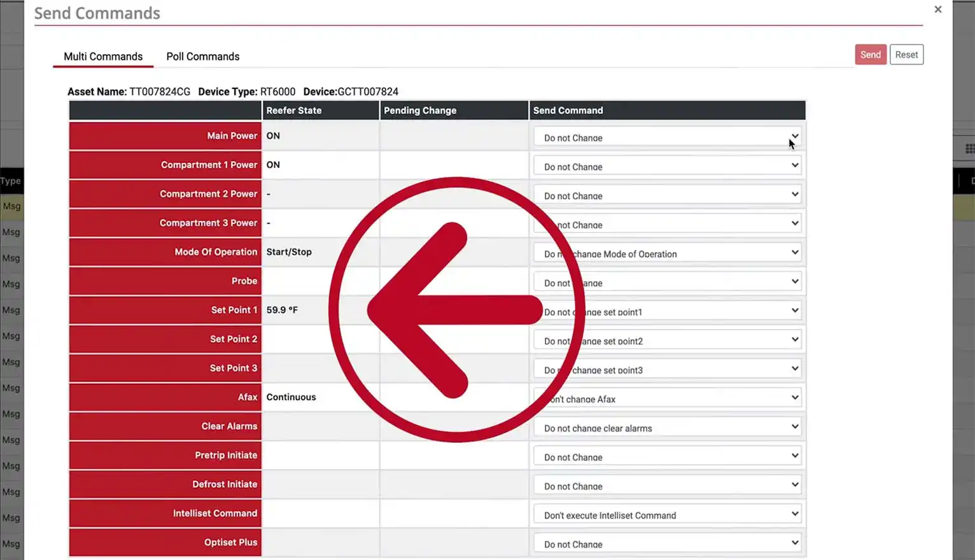Image resolution: width=975 pixels, height=560 pixels.
Task: Expand Pretrip Initiate command dropdown
Action: point(667,456)
